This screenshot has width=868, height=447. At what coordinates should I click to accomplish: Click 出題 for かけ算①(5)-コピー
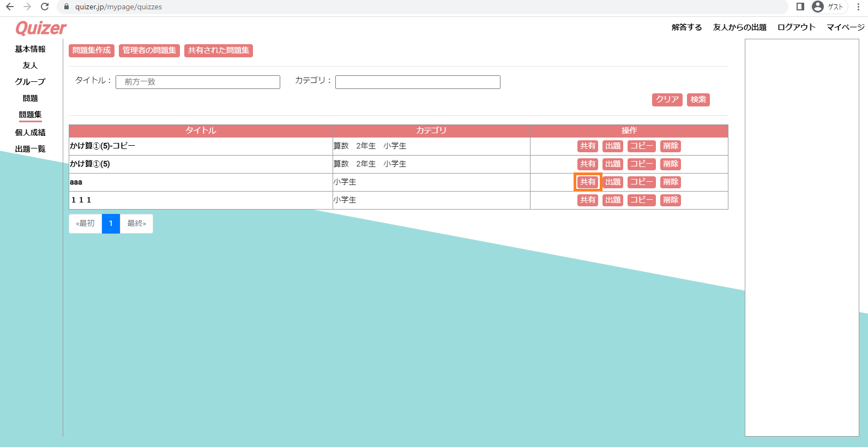(613, 146)
